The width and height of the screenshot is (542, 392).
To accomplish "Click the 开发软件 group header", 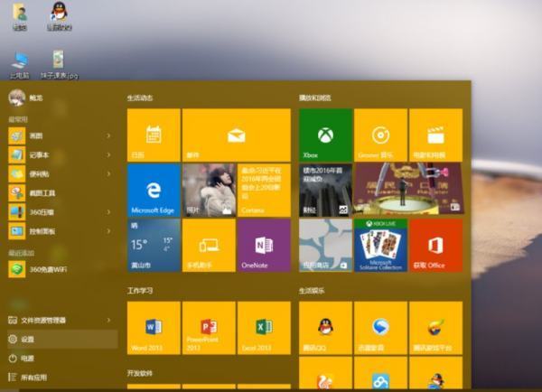I will coord(140,373).
